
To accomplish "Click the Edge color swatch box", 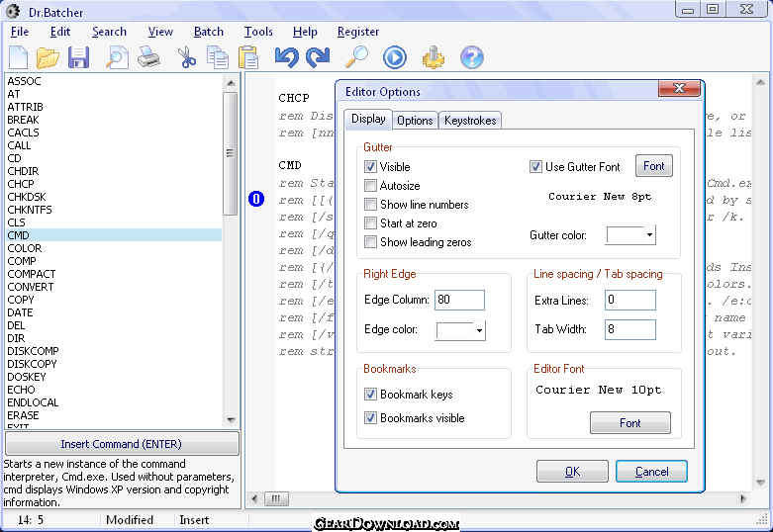I will pos(454,330).
